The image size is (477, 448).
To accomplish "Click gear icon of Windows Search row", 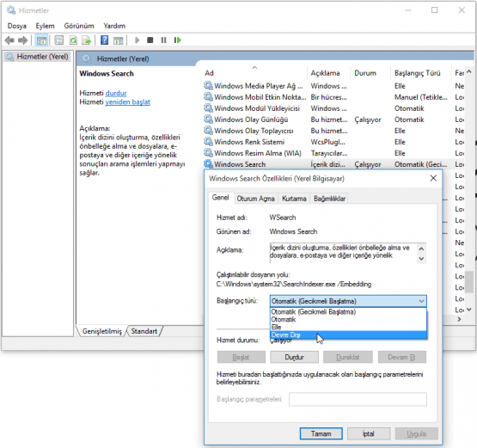I will [x=208, y=163].
